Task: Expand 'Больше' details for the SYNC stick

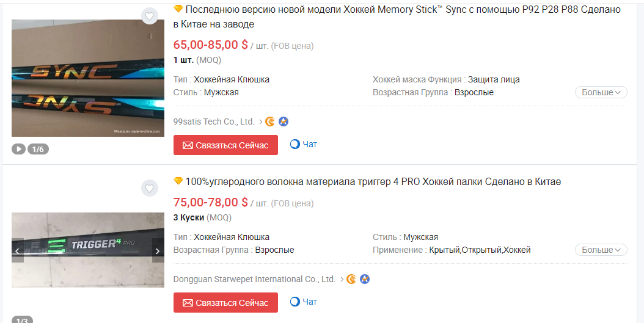Action: (601, 92)
